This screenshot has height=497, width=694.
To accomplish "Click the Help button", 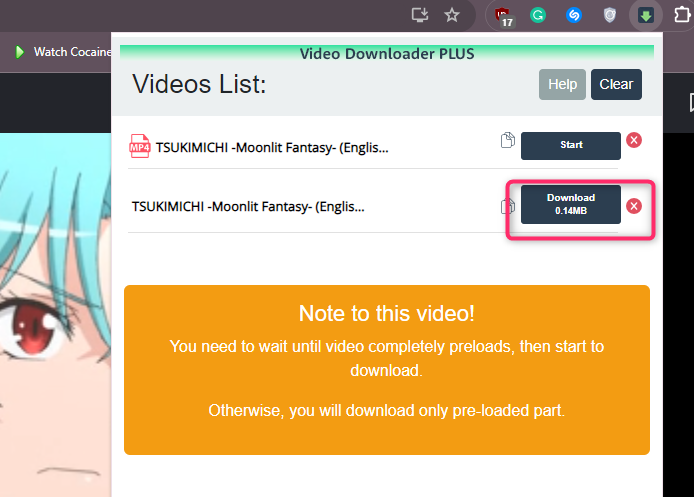I will pos(562,84).
